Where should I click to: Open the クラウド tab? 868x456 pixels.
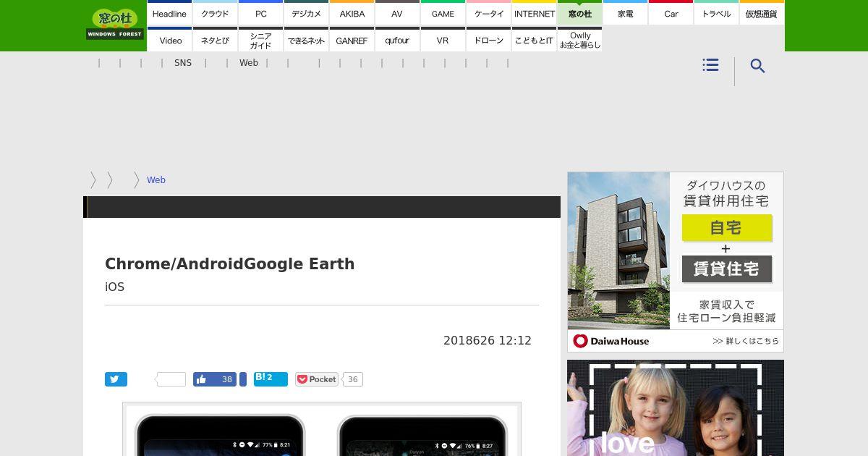215,14
